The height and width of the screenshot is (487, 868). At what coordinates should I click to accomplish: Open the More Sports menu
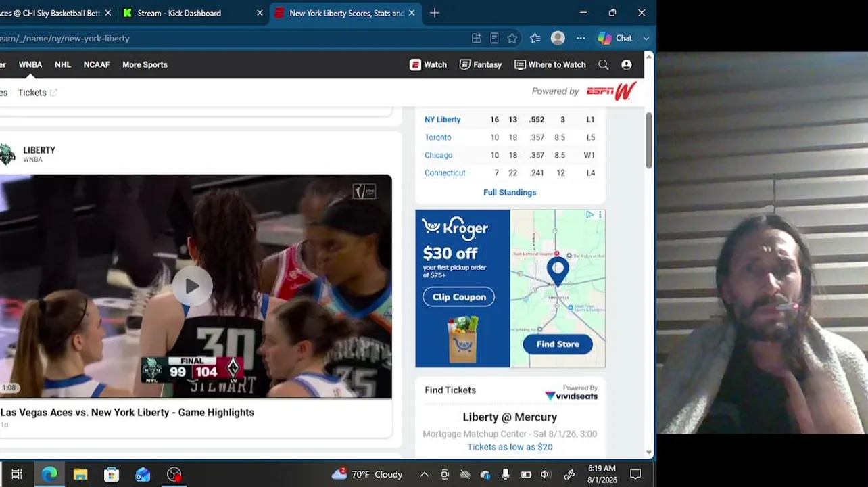click(145, 65)
